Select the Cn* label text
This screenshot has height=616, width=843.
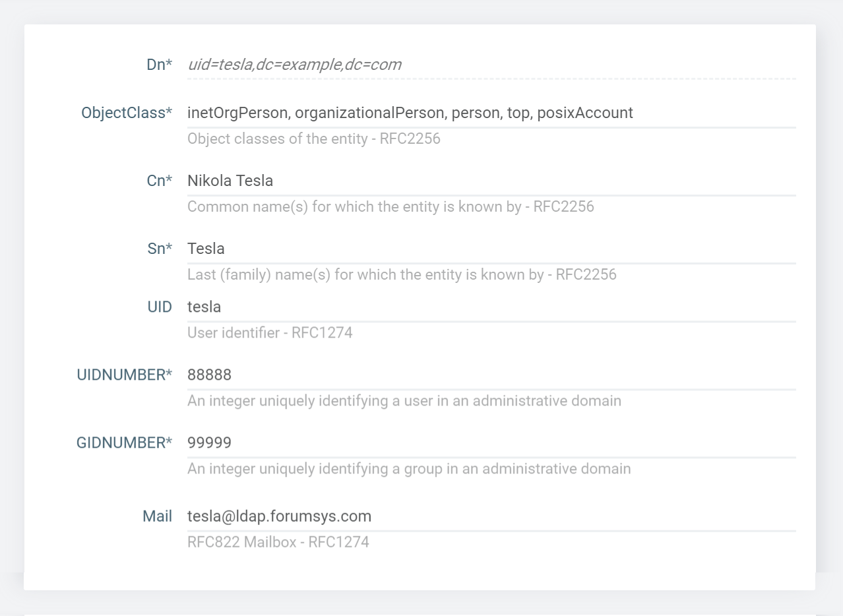(159, 181)
